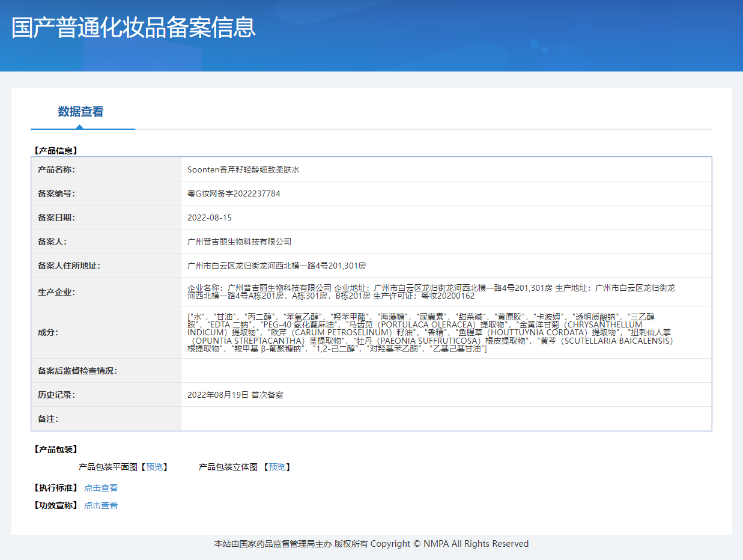The height and width of the screenshot is (560, 743).
Task: Click the 【产品包装】 section heading
Action: [x=56, y=449]
